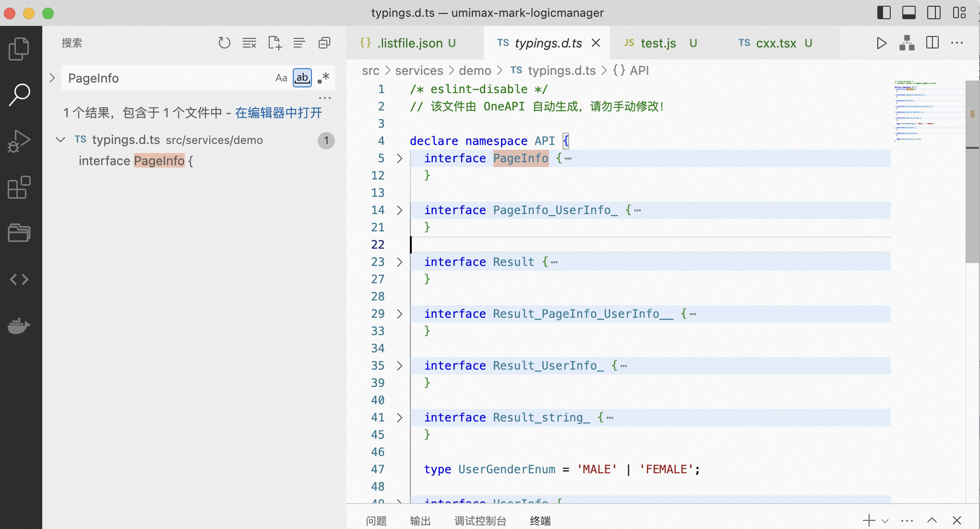The image size is (980, 529).
Task: Open panel more actions ellipsis
Action: (907, 520)
